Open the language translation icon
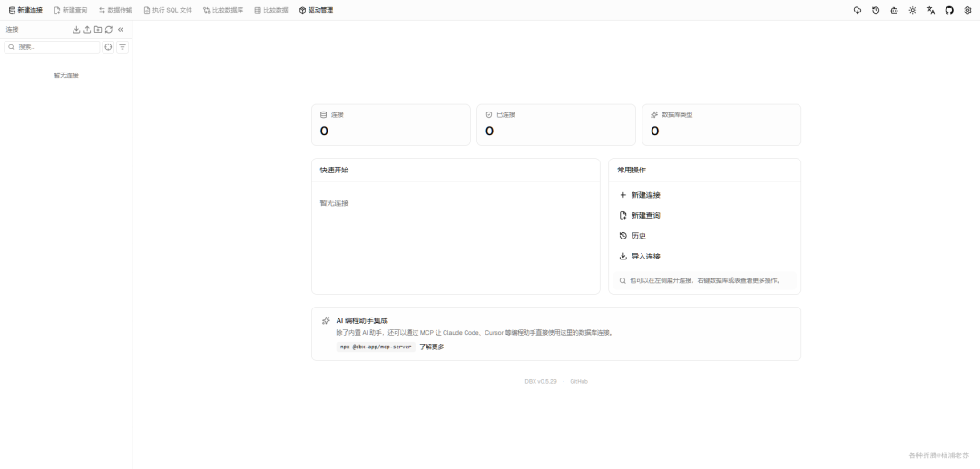980x469 pixels. click(x=931, y=10)
